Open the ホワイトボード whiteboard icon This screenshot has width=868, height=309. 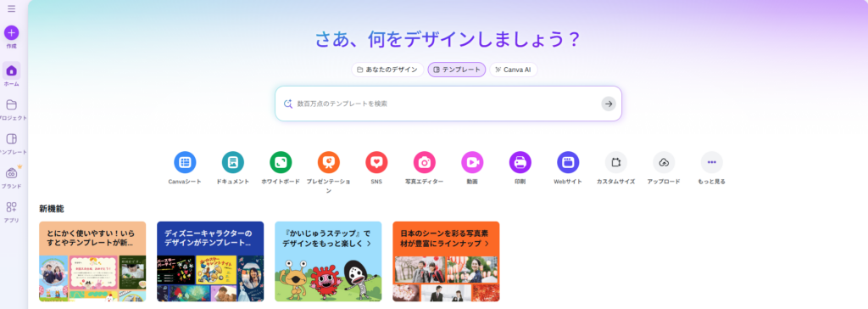(x=281, y=162)
